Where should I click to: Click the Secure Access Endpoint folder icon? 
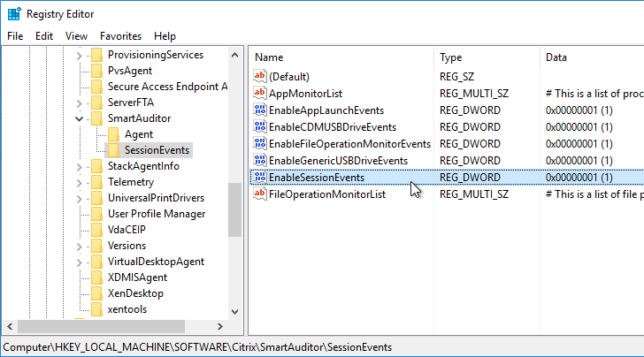(97, 87)
